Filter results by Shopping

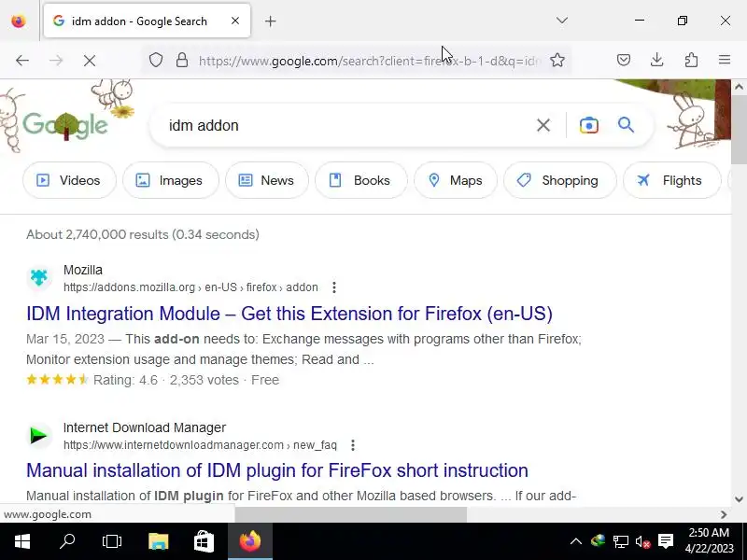tap(559, 180)
